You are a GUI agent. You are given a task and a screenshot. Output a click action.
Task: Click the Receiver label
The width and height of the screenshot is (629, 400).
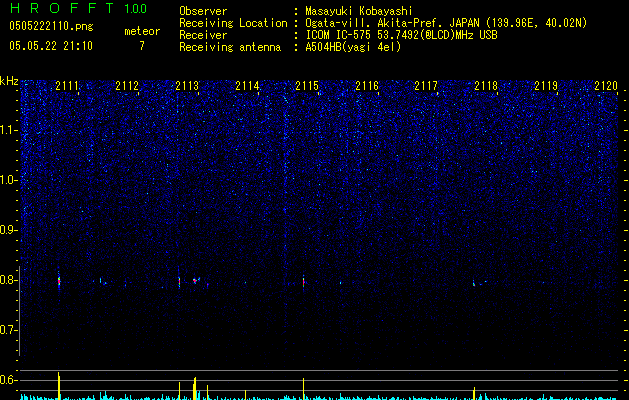point(203,35)
